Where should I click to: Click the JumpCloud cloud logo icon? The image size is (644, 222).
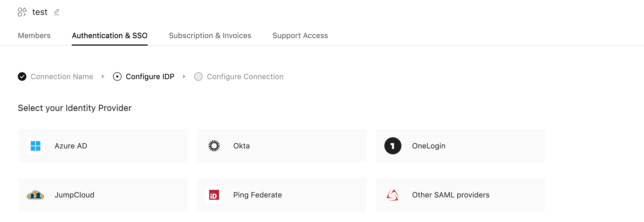35,195
